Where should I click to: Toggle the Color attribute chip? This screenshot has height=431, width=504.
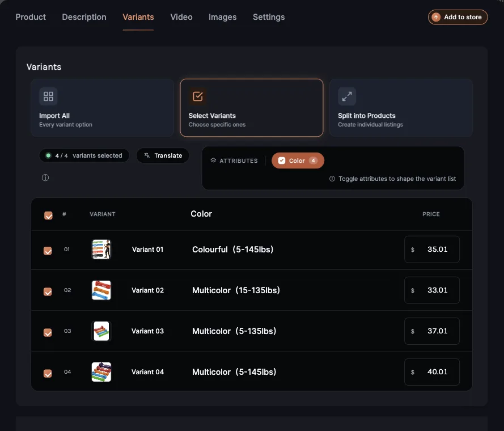(298, 160)
